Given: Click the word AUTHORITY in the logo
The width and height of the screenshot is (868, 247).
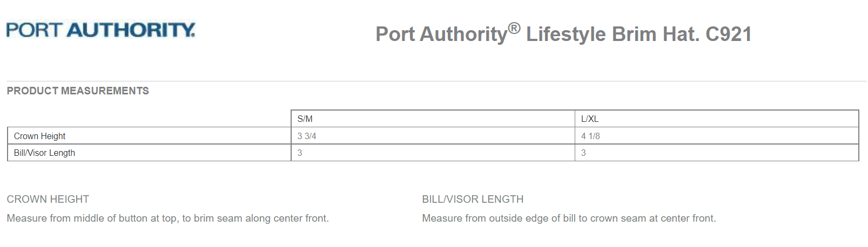Looking at the screenshot, I should (131, 30).
